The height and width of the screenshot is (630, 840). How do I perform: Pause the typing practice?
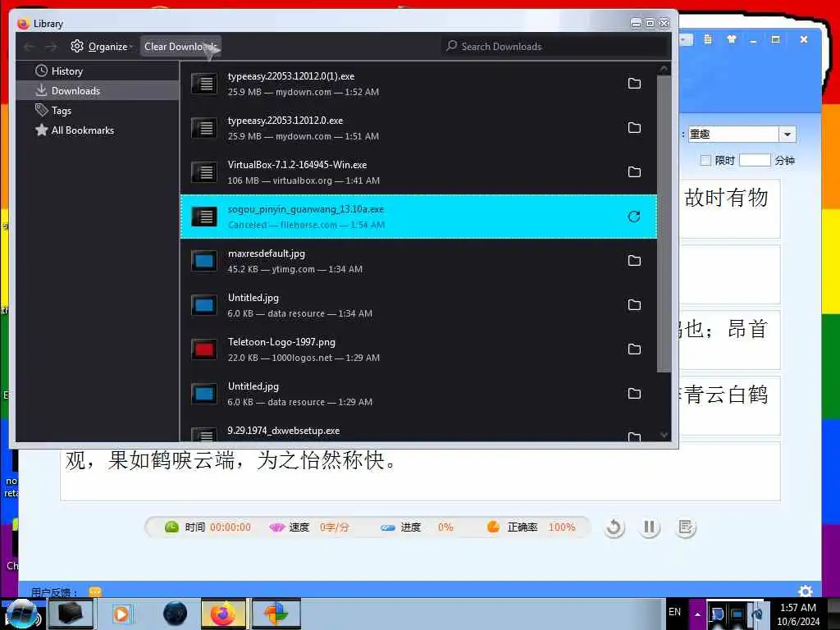[650, 527]
